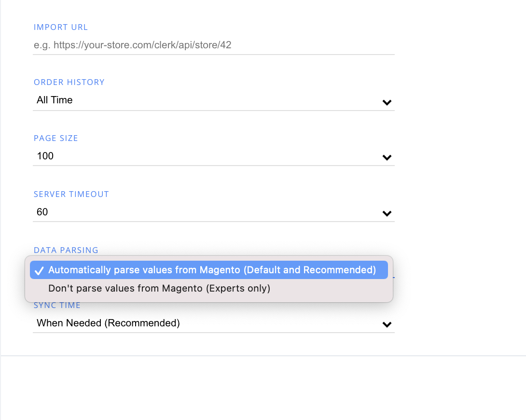526x420 pixels.
Task: Click the IMPORT URL label
Action: [61, 28]
